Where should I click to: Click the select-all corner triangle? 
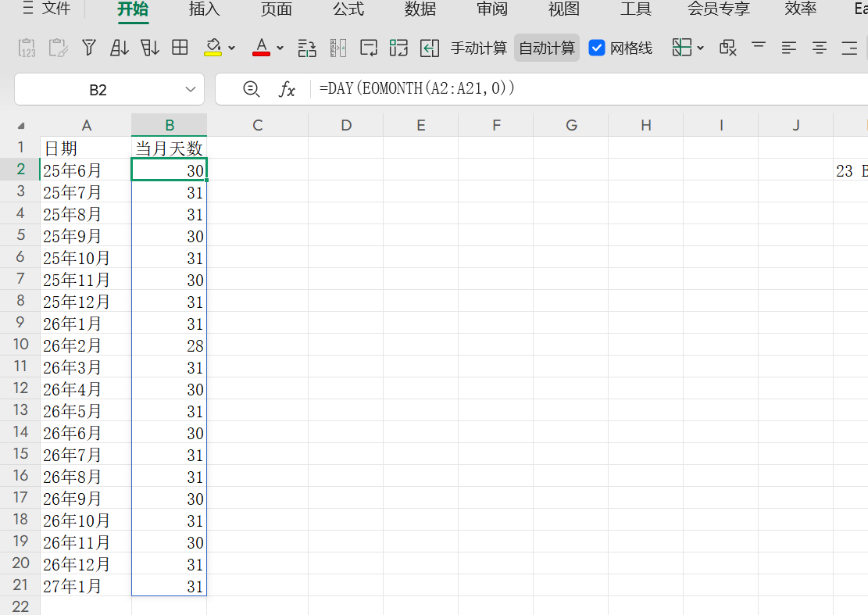[x=21, y=126]
